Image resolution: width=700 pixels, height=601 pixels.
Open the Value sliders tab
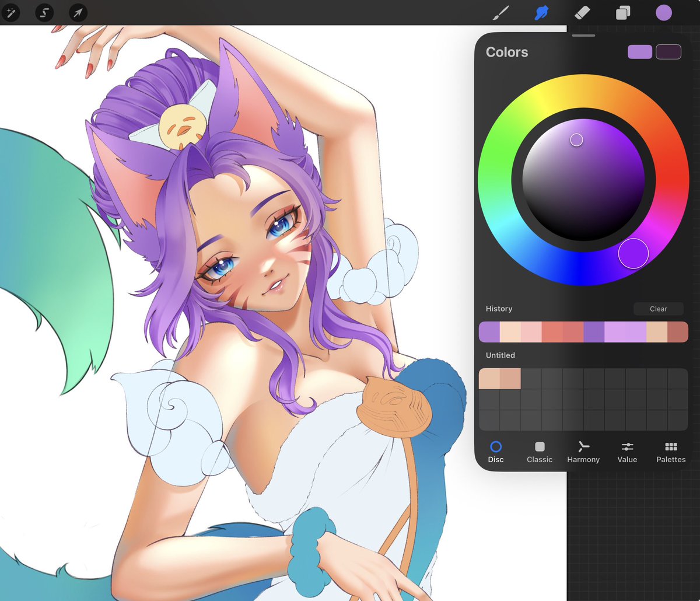point(627,452)
